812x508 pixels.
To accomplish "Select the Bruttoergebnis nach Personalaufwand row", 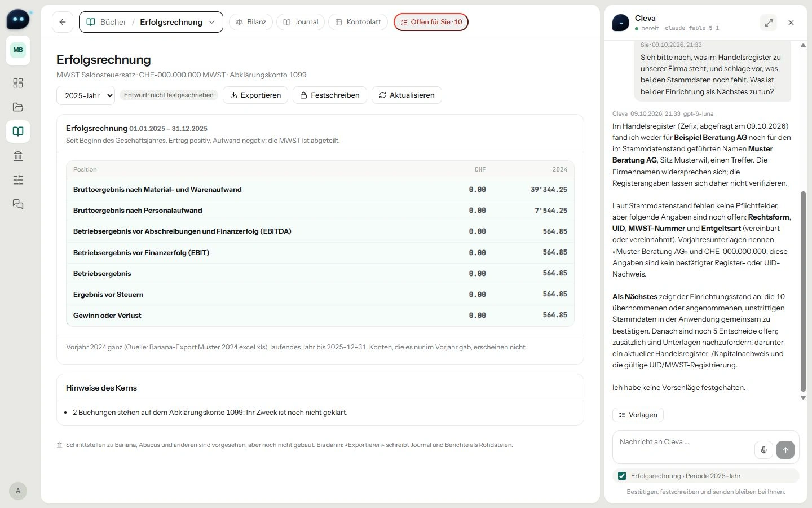I will [x=320, y=211].
